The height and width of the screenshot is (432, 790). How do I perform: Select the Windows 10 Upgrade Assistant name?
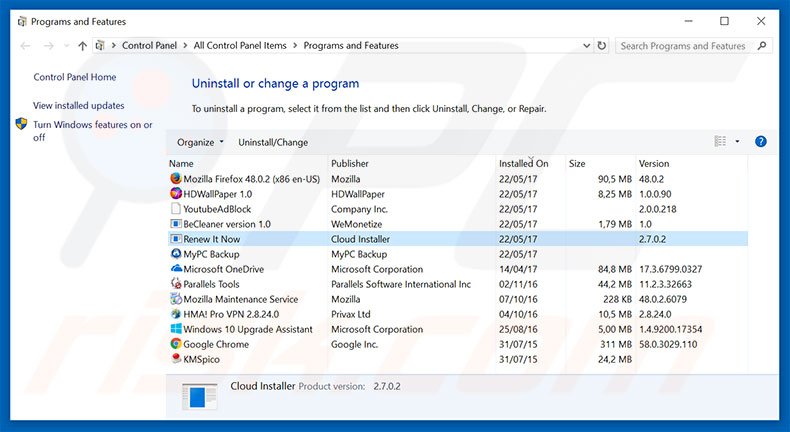pyautogui.click(x=248, y=329)
